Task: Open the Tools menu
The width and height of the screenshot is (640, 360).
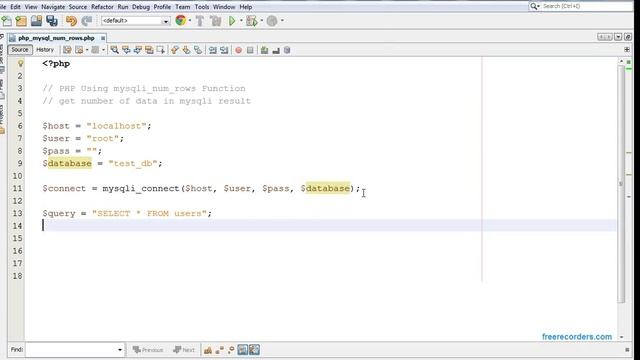Action: coord(202,7)
